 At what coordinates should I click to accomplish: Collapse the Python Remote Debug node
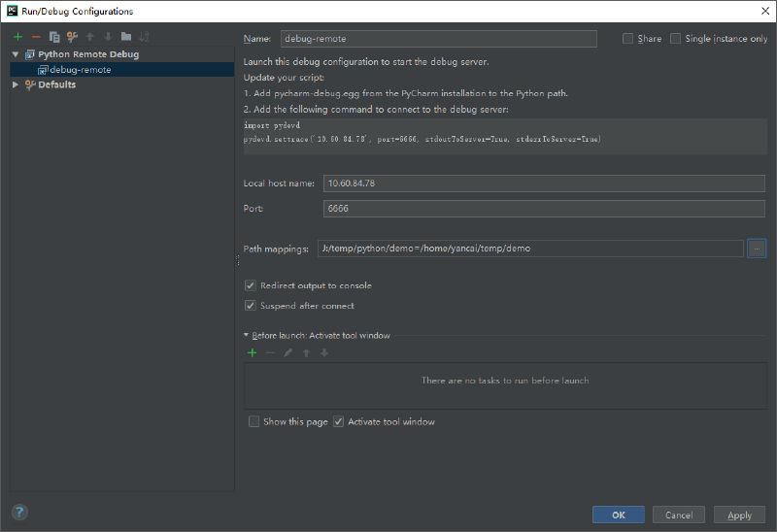click(16, 54)
